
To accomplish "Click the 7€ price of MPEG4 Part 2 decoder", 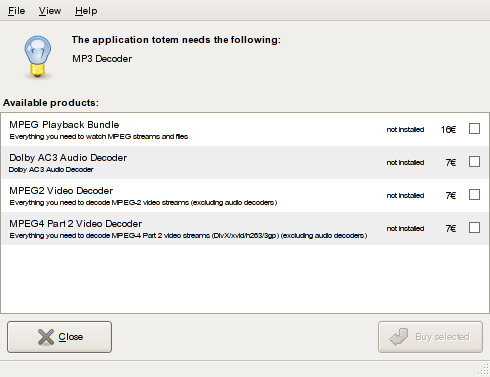I will [x=451, y=228].
